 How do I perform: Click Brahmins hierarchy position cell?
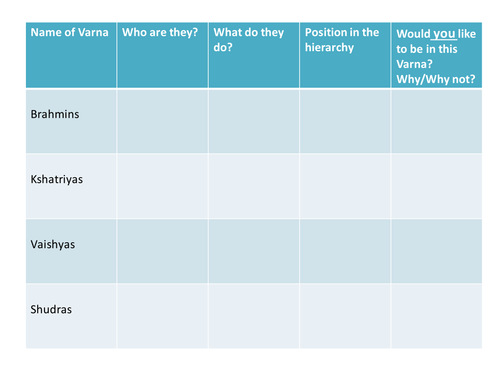pyautogui.click(x=345, y=121)
